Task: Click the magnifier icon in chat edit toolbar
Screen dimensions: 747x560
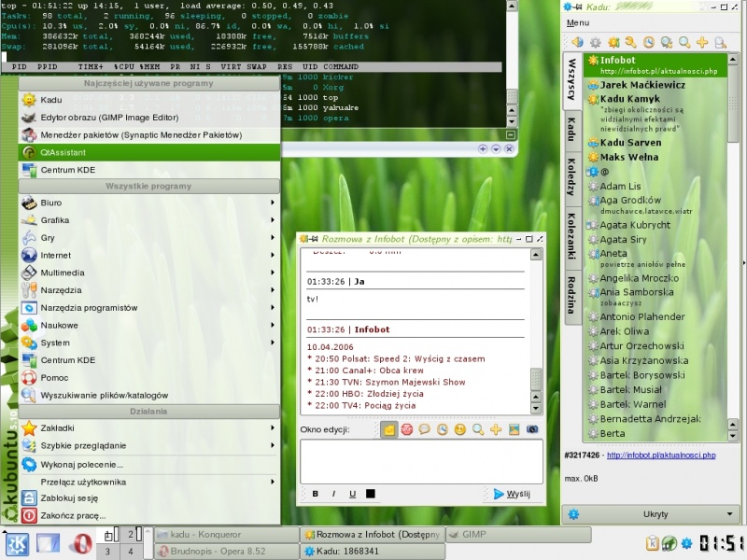Action: pos(478,429)
